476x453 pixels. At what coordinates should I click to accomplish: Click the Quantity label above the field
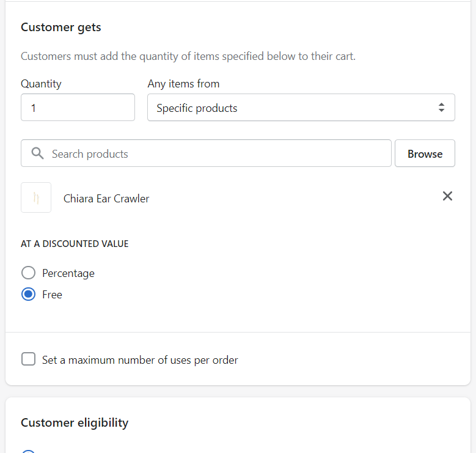coord(41,84)
